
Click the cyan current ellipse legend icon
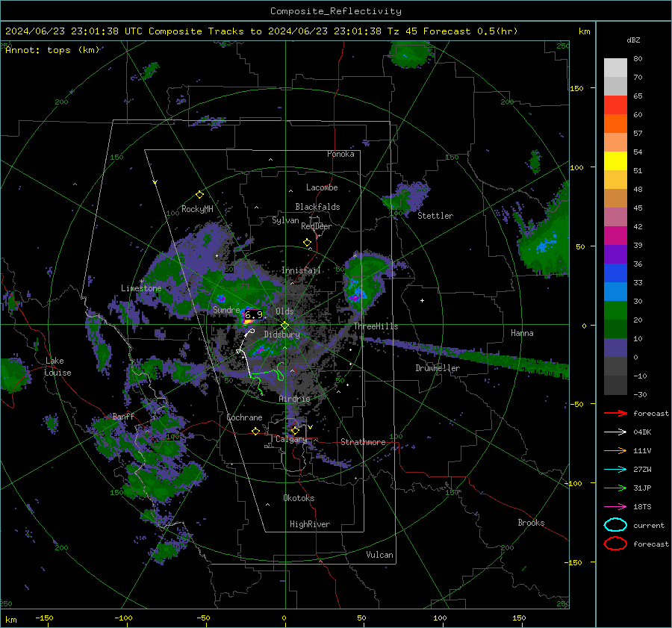615,525
